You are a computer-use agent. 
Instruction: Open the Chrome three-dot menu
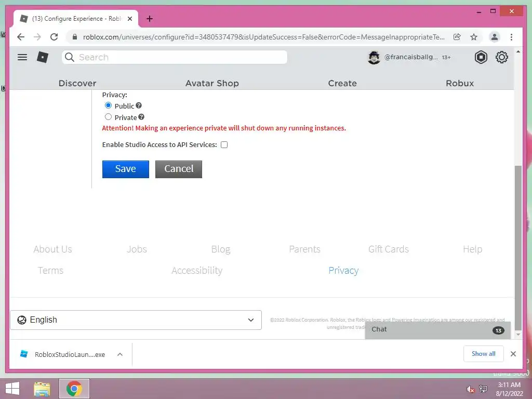[511, 37]
